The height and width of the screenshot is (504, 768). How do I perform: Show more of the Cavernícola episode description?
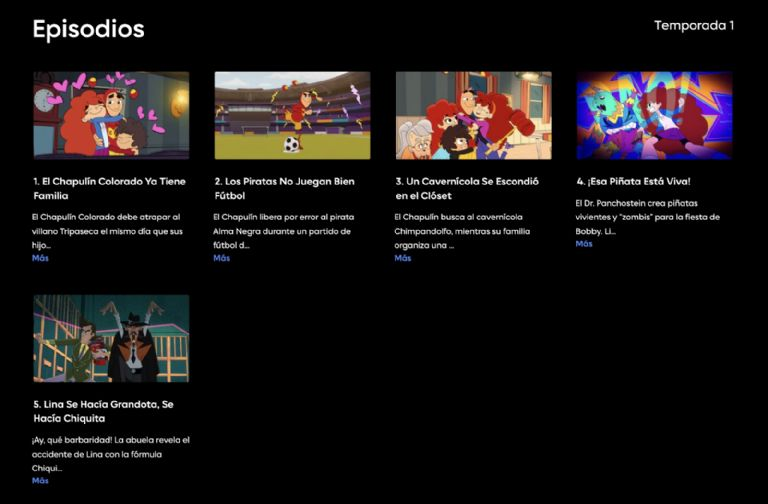tap(403, 258)
